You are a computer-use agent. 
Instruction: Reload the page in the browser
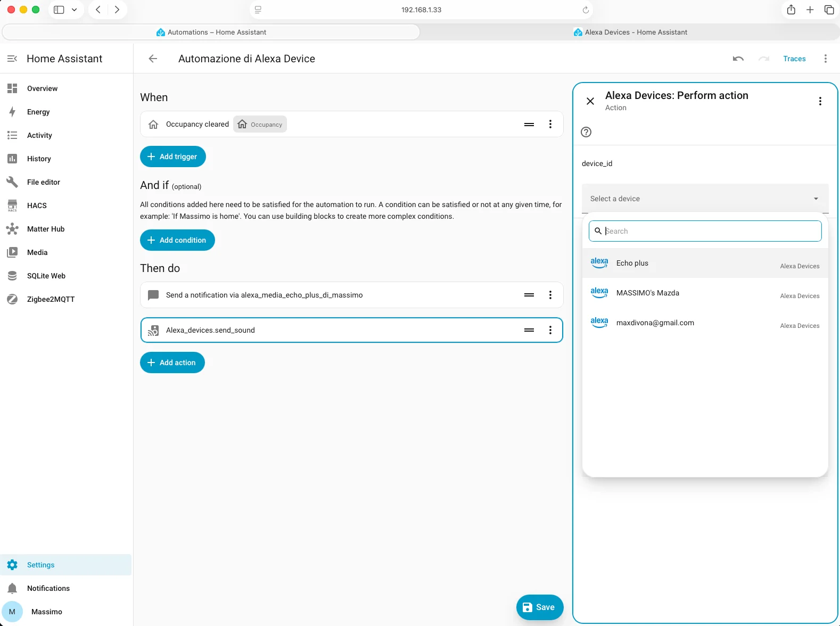point(586,10)
